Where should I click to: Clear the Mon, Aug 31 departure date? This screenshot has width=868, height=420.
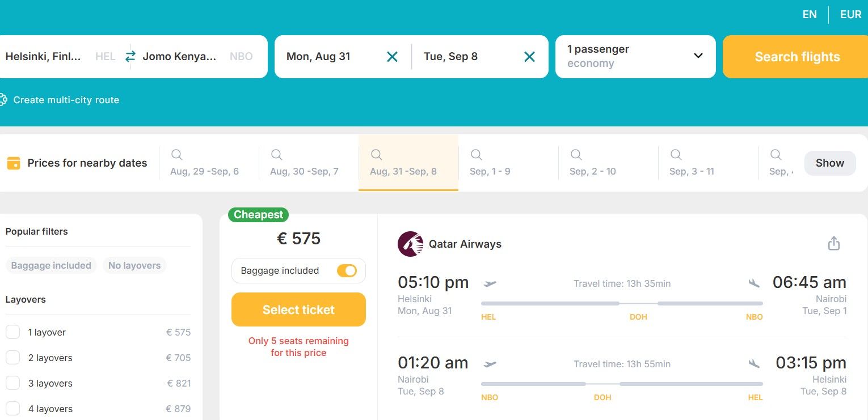pyautogui.click(x=392, y=57)
